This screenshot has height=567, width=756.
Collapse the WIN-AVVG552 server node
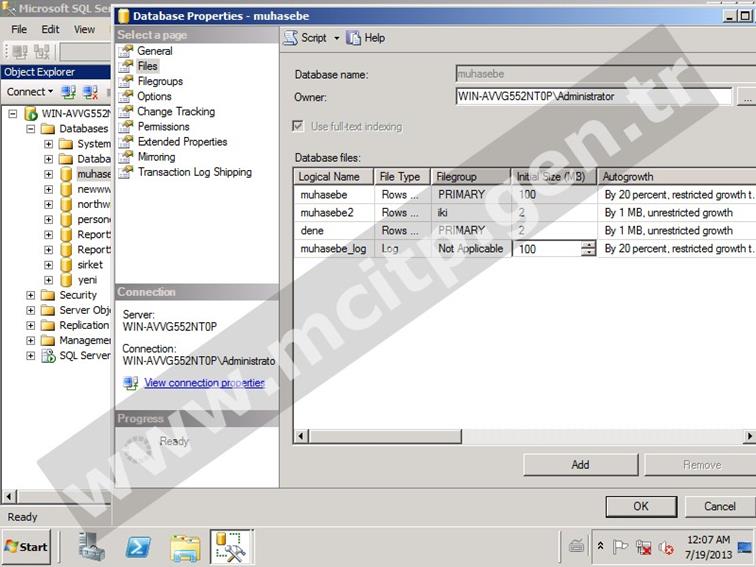[13, 114]
